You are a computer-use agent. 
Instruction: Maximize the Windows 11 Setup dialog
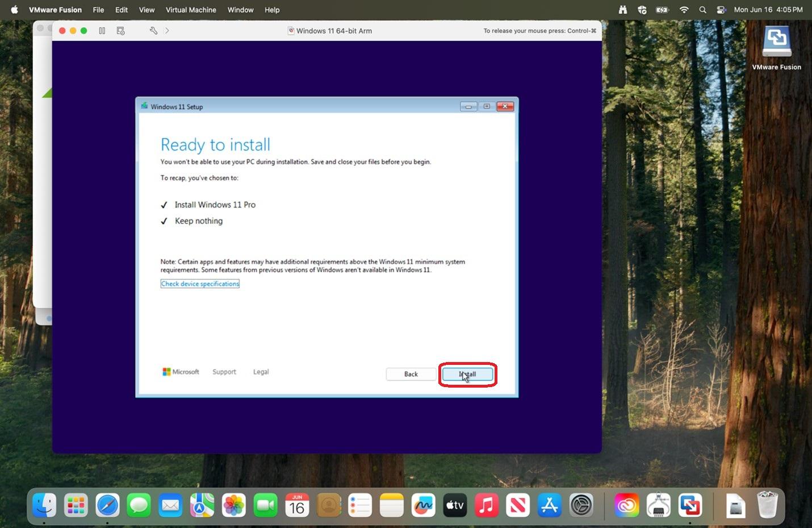point(487,106)
